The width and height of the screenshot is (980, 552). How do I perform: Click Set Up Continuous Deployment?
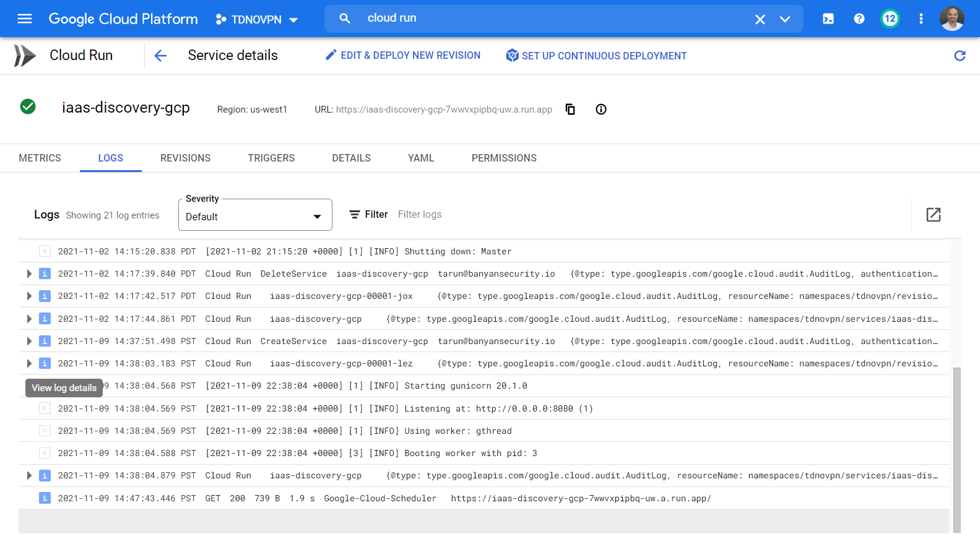point(596,56)
